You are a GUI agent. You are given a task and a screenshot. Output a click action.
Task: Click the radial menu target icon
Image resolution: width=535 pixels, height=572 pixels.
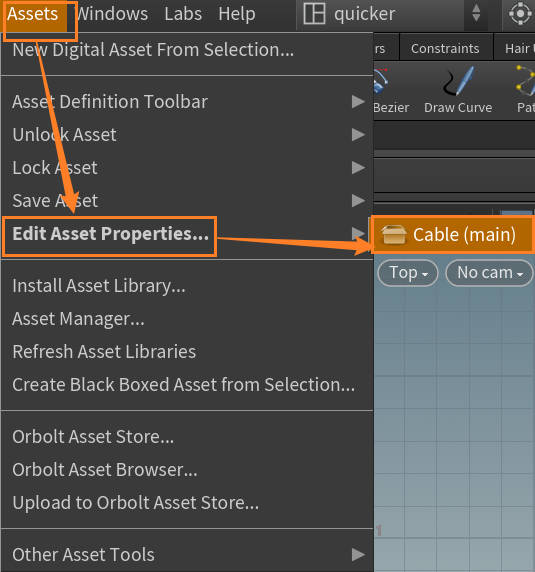coord(520,13)
